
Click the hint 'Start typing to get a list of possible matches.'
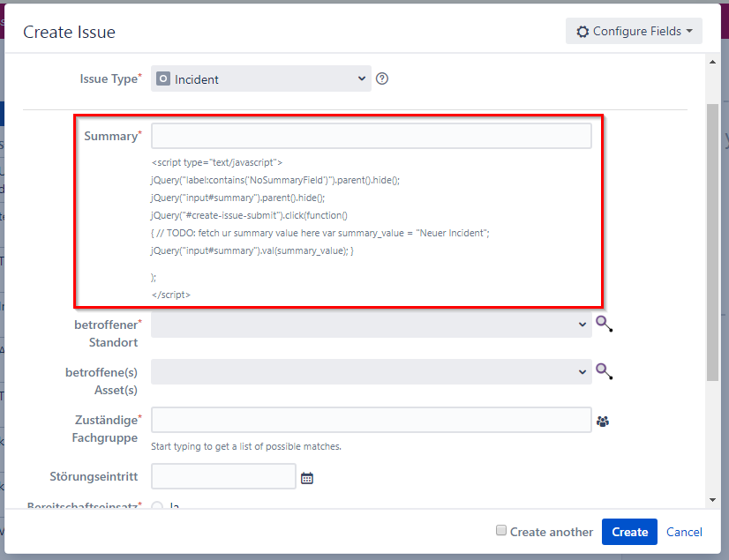[x=246, y=446]
